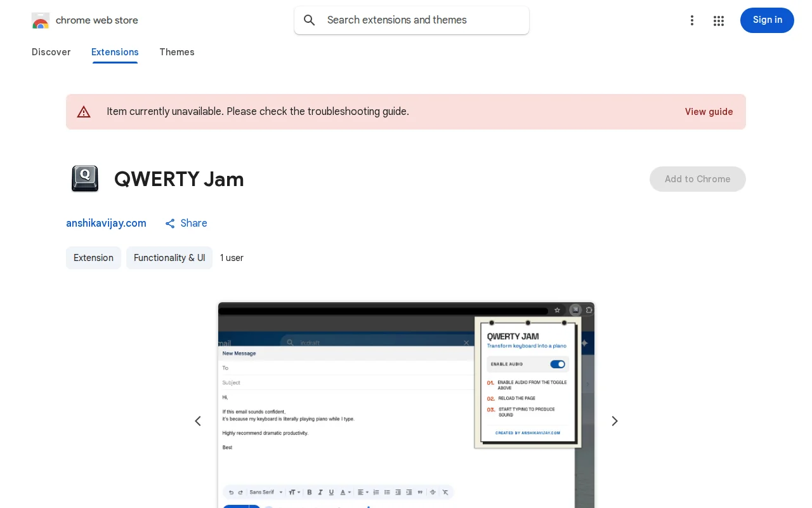Open the three-dot more options menu

coord(692,20)
